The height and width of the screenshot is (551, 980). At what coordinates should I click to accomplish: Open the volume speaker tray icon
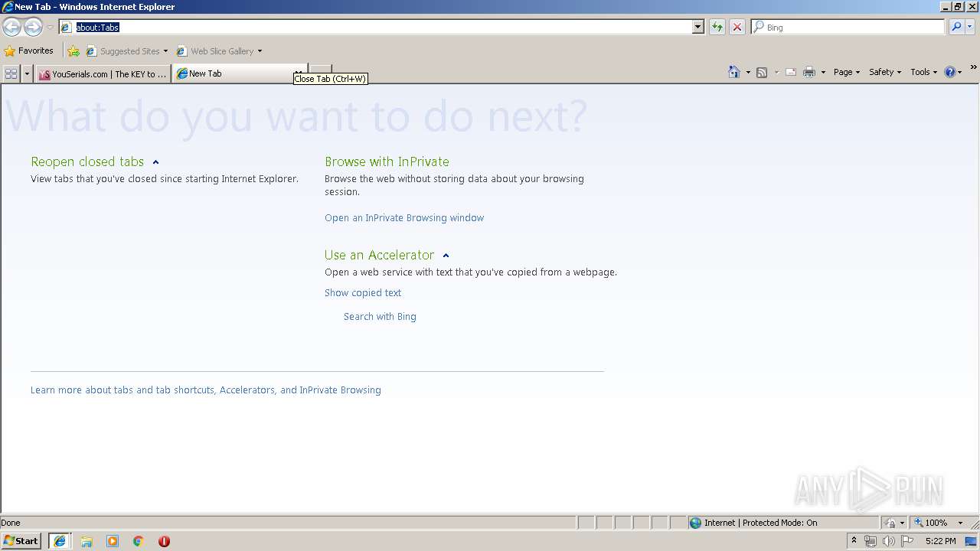click(x=888, y=541)
